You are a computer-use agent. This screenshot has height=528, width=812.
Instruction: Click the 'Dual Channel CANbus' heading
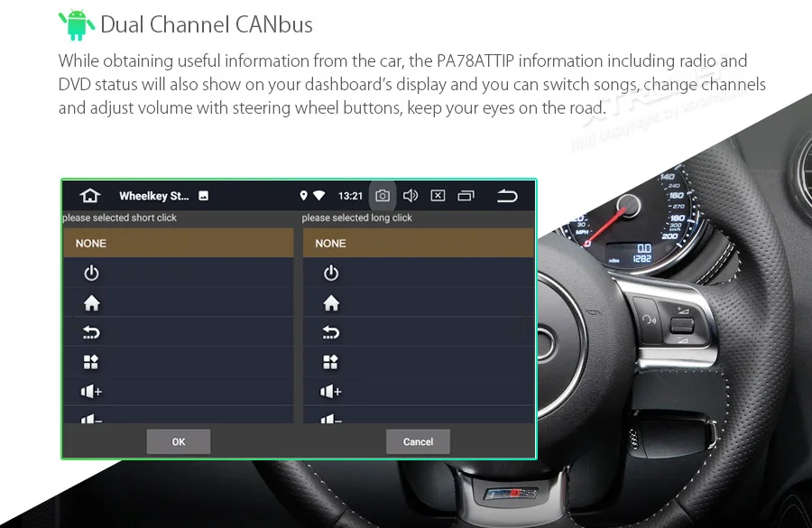[207, 24]
